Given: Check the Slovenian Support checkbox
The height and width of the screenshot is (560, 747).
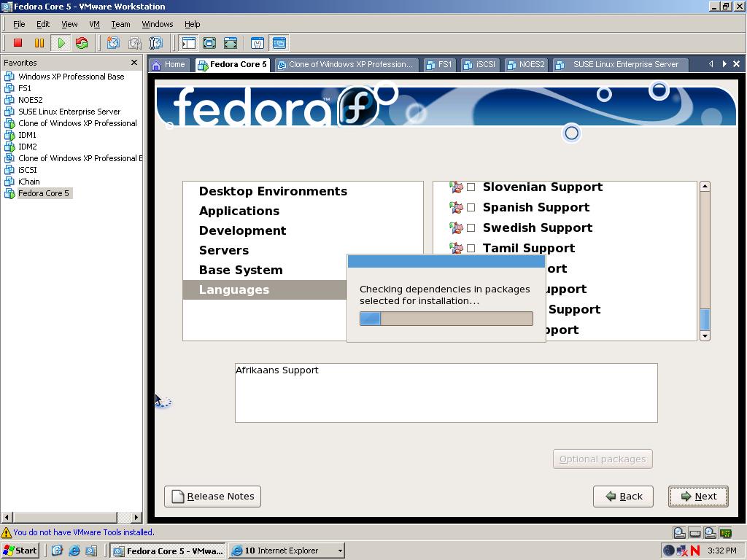Looking at the screenshot, I should [471, 187].
